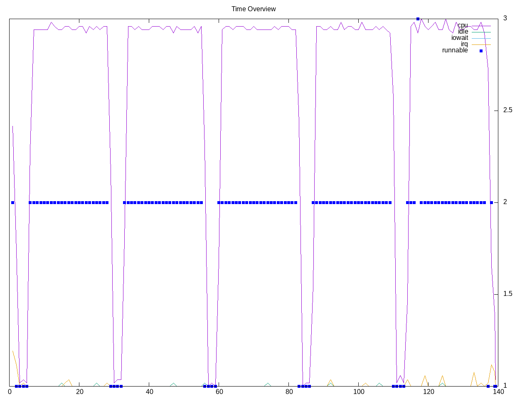Click y-axis tick label 2

505,202
